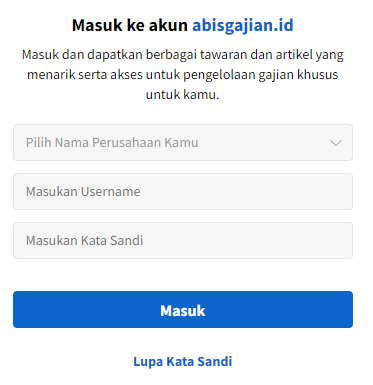Click the white Masuk label on button
Screen dimensions: 373x385
(x=183, y=311)
